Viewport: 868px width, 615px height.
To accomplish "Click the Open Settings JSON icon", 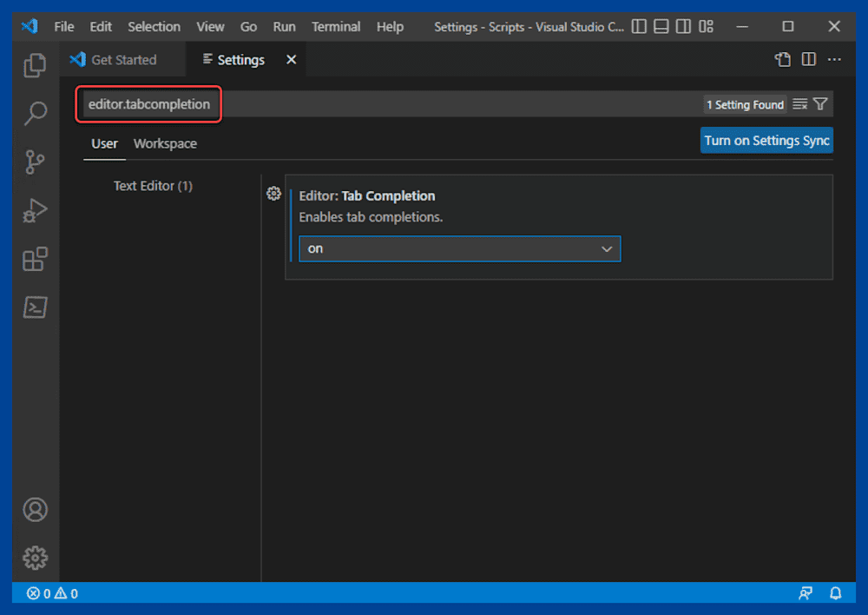I will (782, 59).
